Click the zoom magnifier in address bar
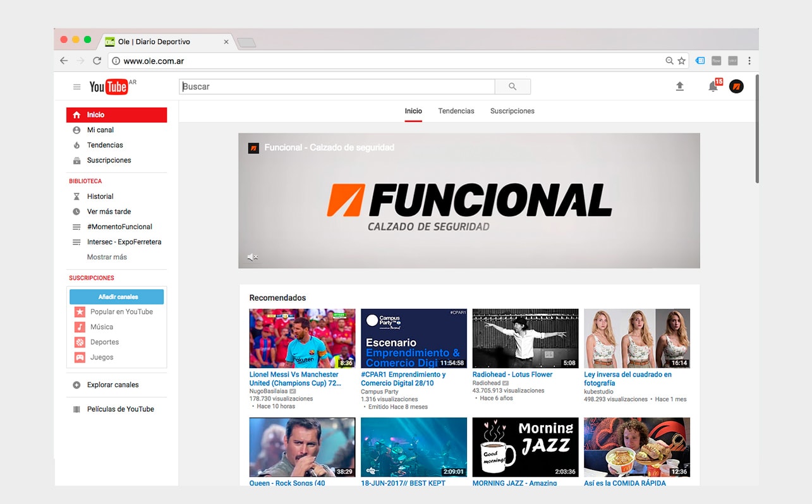 (670, 61)
